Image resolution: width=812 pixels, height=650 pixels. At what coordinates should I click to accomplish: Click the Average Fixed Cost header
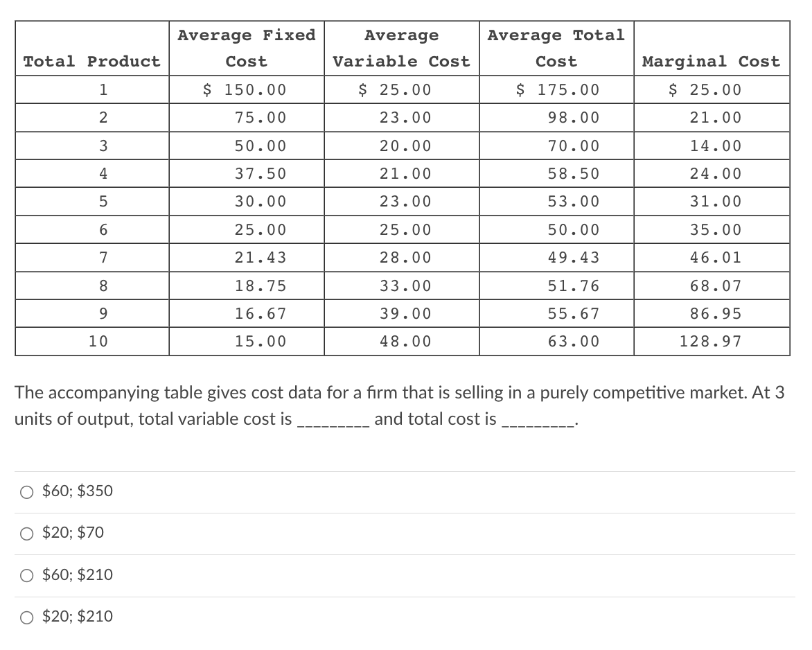[x=247, y=48]
